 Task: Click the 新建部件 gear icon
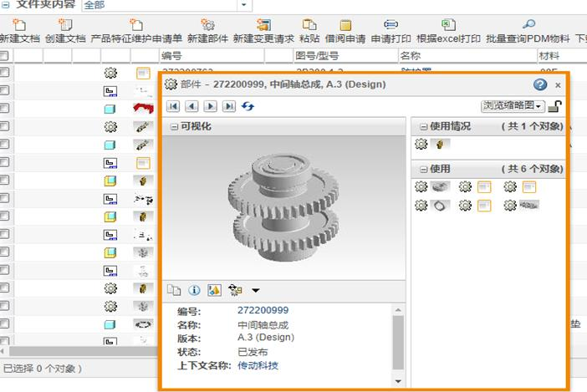click(x=207, y=25)
